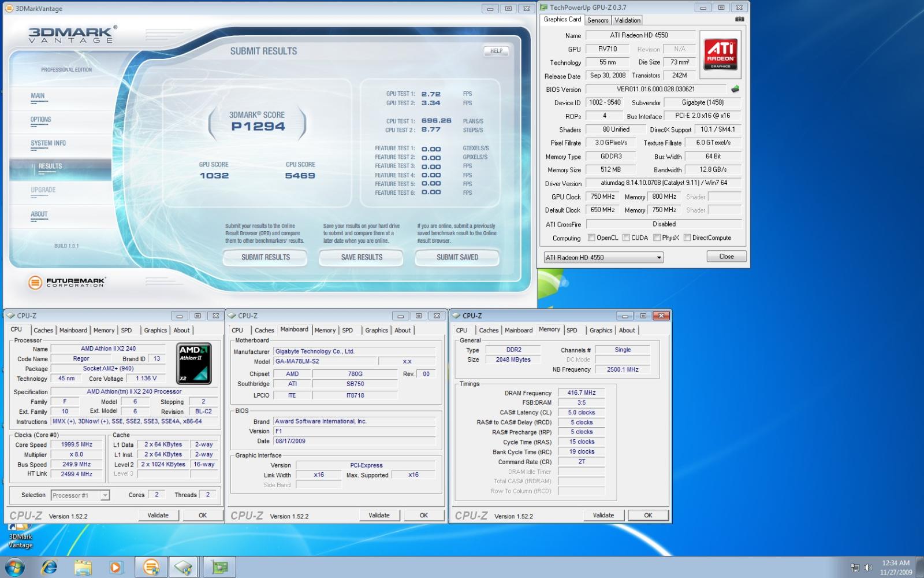This screenshot has width=924, height=578.
Task: Open SPD tab in CPU-Z Memory window
Action: [x=572, y=330]
